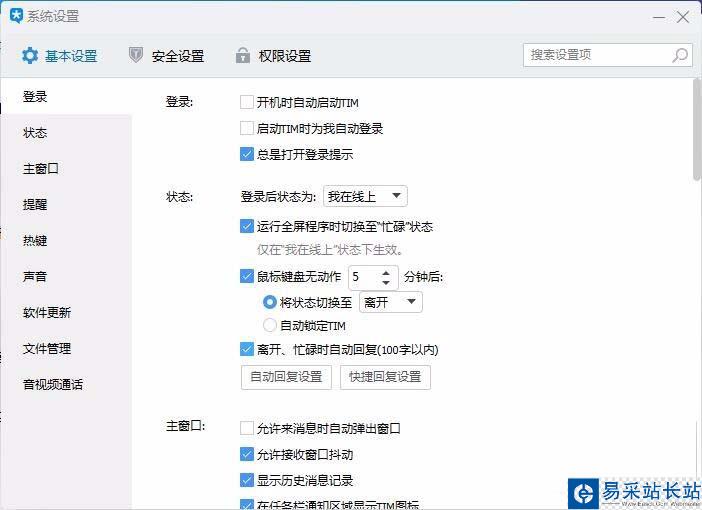Uncheck 总是打开登录提示
The height and width of the screenshot is (510, 702).
click(x=247, y=154)
